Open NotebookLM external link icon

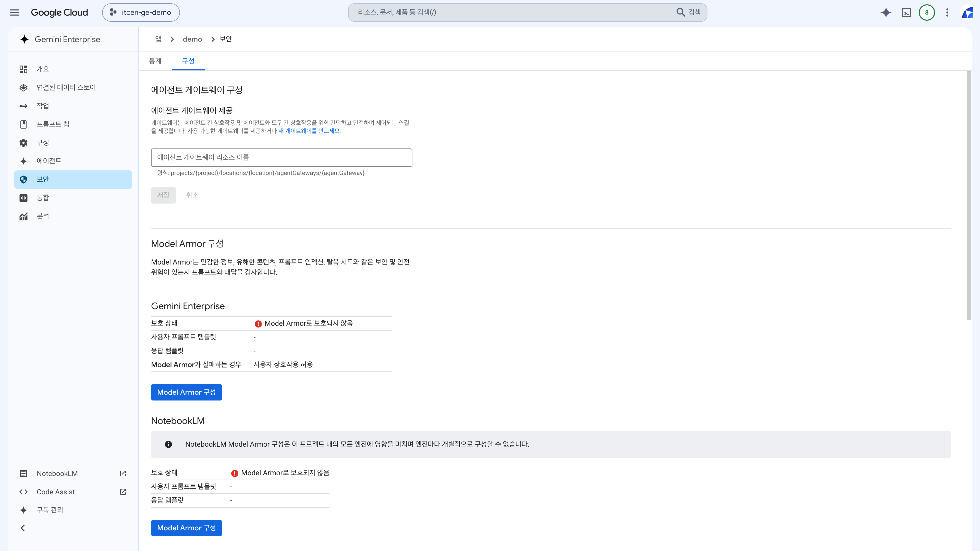(123, 473)
